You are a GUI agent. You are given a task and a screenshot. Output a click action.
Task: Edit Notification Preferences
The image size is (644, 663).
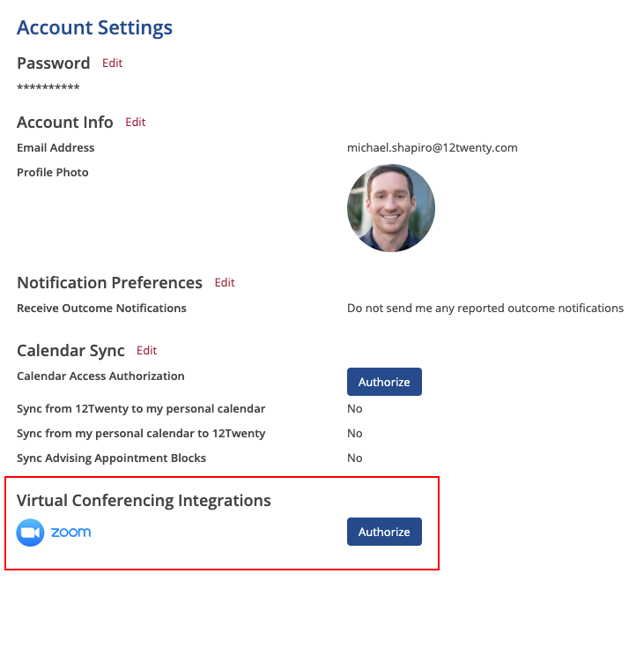coord(225,283)
